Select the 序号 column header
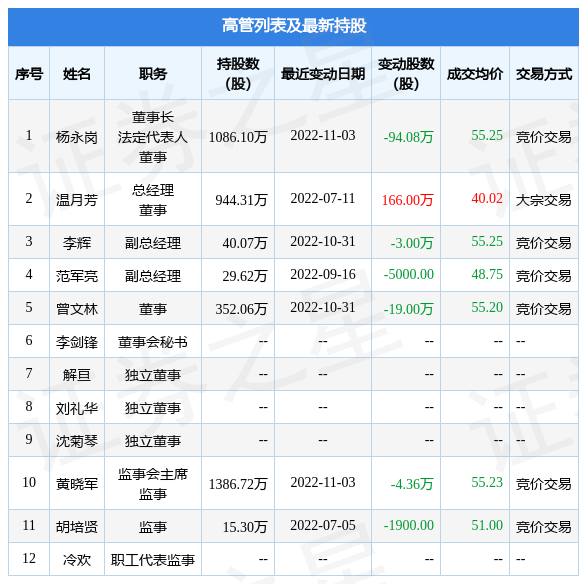The width and height of the screenshot is (579, 584). click(29, 74)
